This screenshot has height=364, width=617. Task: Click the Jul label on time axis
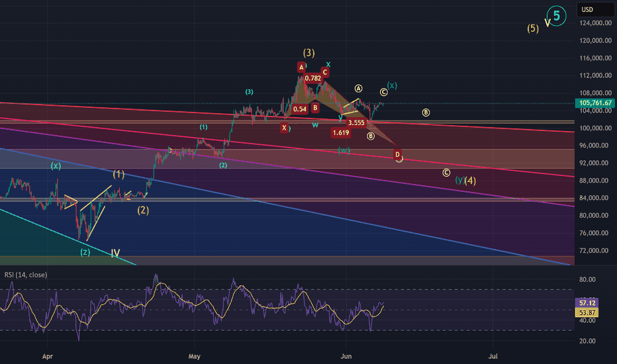[493, 357]
